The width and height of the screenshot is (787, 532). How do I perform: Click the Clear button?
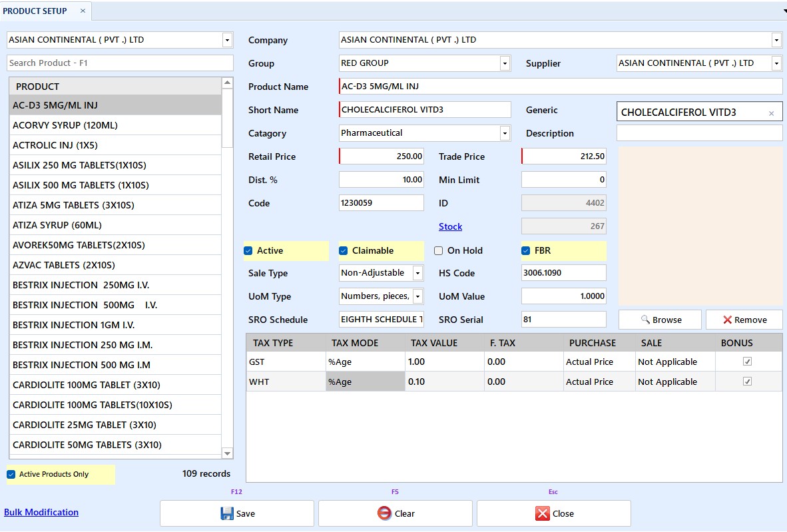pyautogui.click(x=395, y=513)
